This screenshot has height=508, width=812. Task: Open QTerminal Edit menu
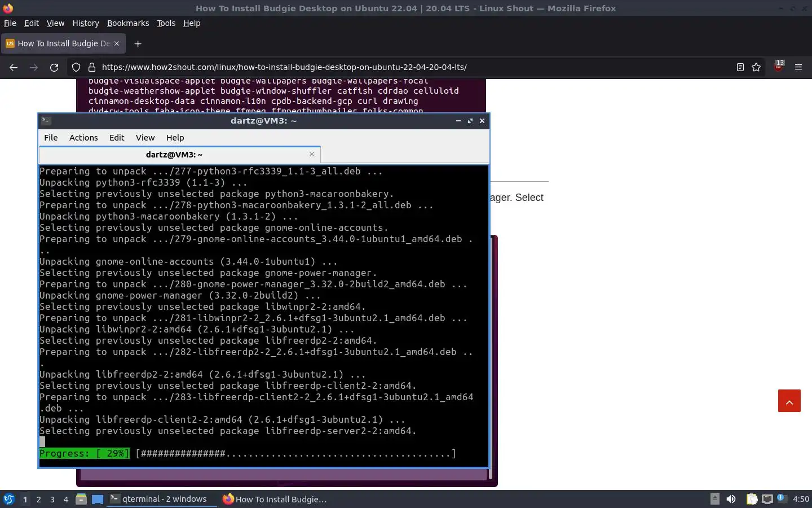(x=117, y=138)
